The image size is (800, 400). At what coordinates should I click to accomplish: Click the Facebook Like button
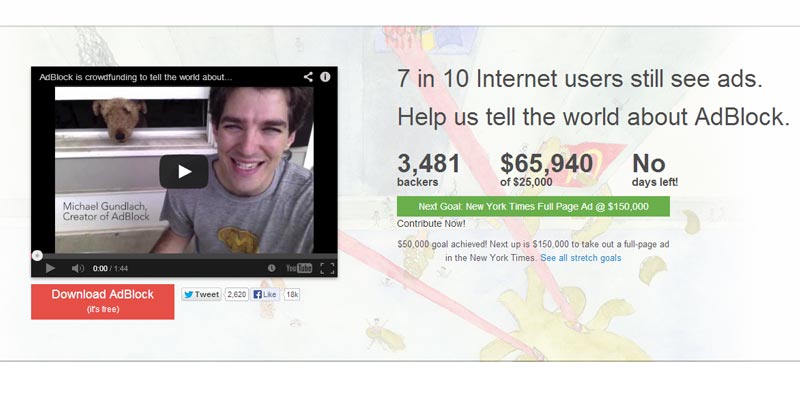pyautogui.click(x=265, y=294)
